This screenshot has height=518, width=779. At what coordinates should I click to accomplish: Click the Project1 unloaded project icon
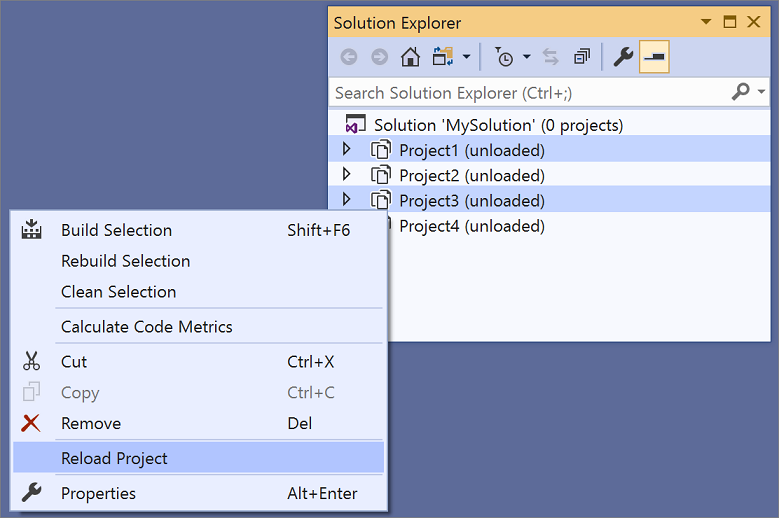coord(381,149)
